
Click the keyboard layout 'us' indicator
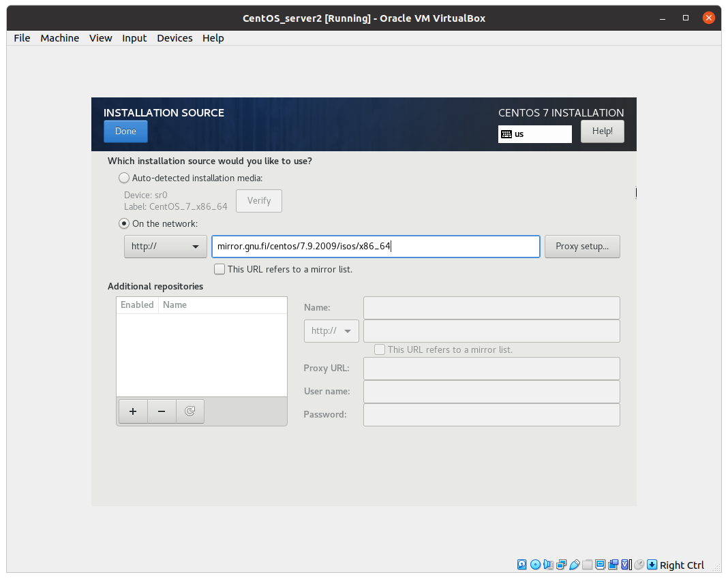point(534,134)
